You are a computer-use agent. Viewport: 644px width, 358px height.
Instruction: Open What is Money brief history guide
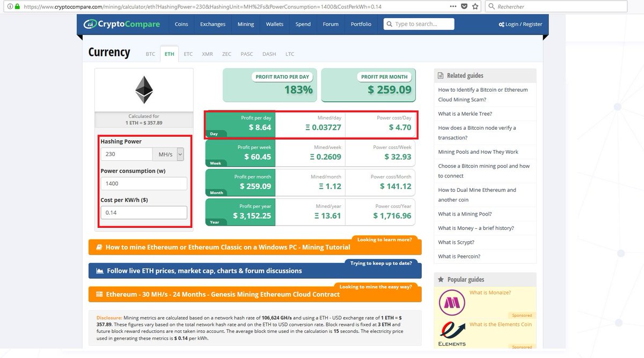click(x=476, y=228)
